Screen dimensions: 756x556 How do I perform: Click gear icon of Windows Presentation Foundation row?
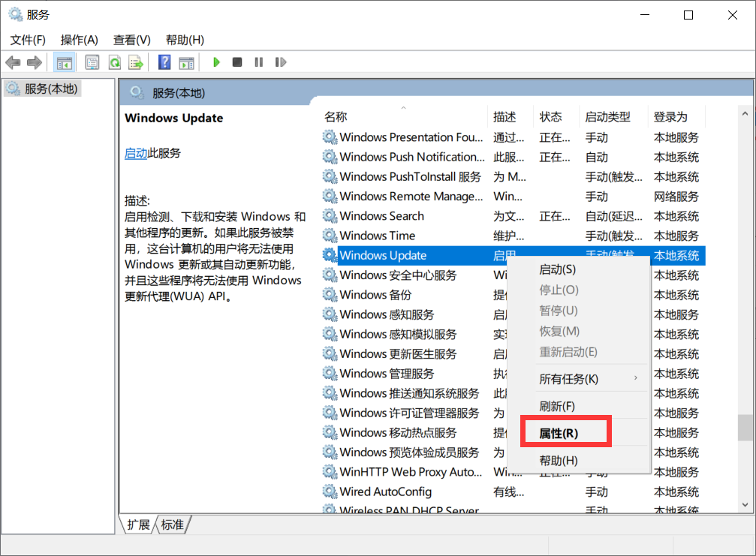pyautogui.click(x=330, y=137)
